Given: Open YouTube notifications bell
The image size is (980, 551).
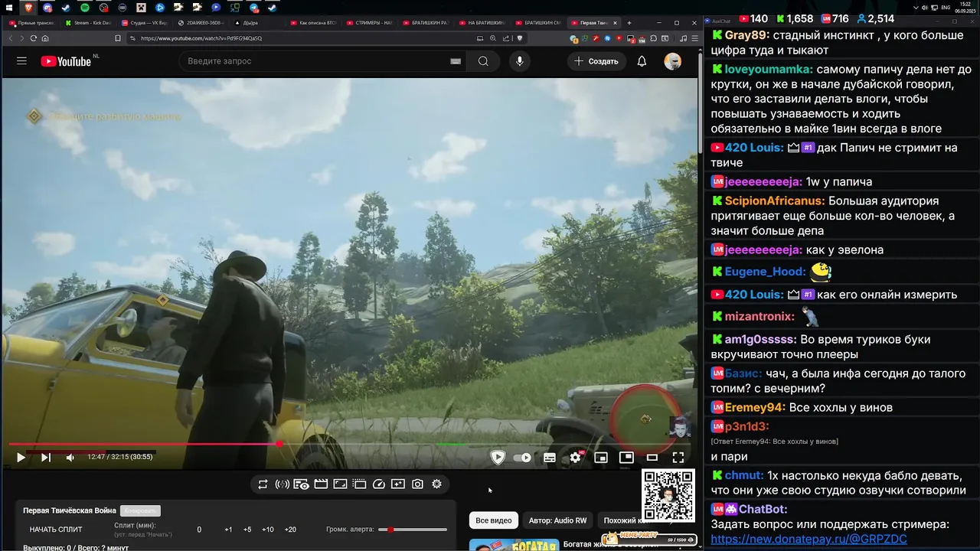Looking at the screenshot, I should click(642, 61).
